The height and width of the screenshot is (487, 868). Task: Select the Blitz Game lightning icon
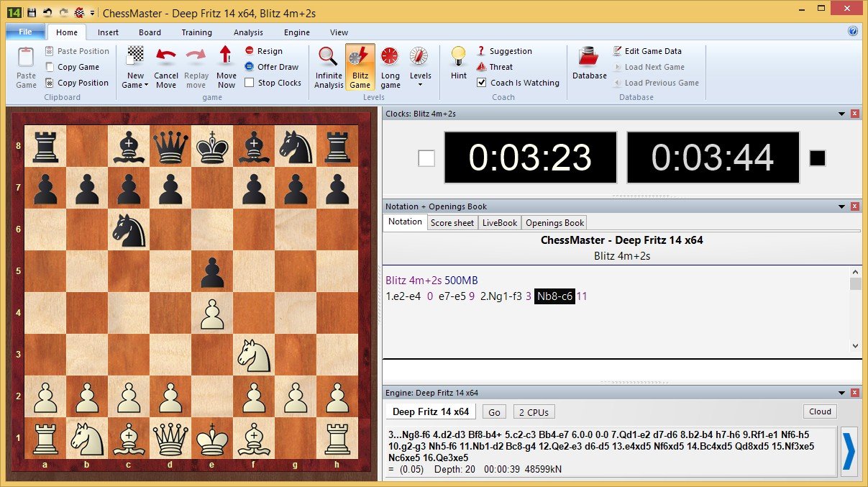[360, 56]
